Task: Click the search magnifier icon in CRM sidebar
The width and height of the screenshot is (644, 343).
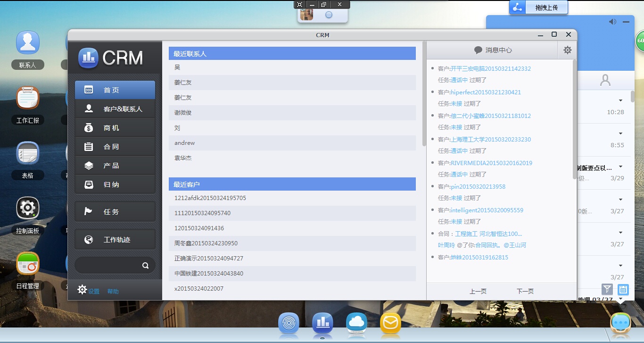Action: [x=146, y=266]
